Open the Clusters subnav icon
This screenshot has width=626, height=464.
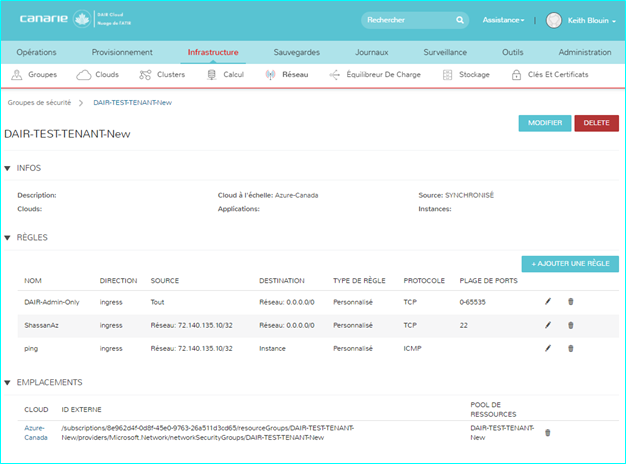[147, 75]
